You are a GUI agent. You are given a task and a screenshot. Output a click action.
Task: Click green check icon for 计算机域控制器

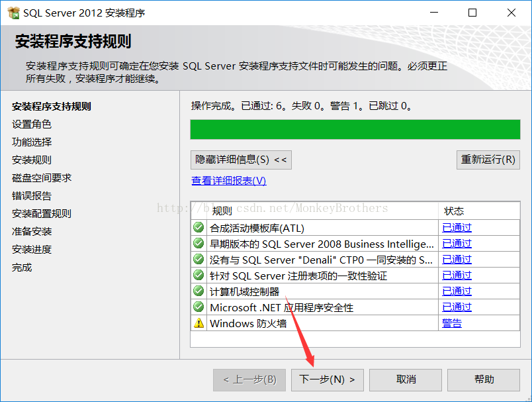pyautogui.click(x=199, y=291)
